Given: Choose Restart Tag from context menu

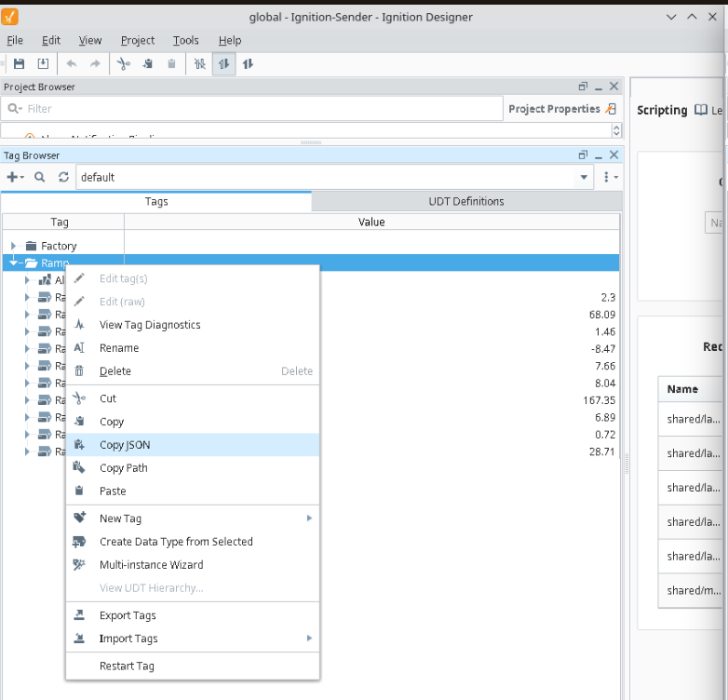Looking at the screenshot, I should (x=193, y=666).
